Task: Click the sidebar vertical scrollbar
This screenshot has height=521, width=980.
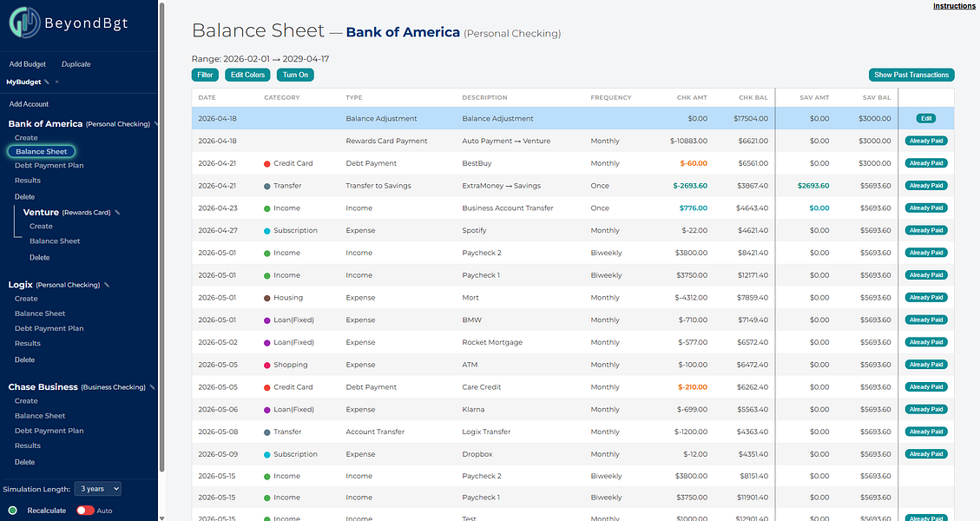Action: 161,238
